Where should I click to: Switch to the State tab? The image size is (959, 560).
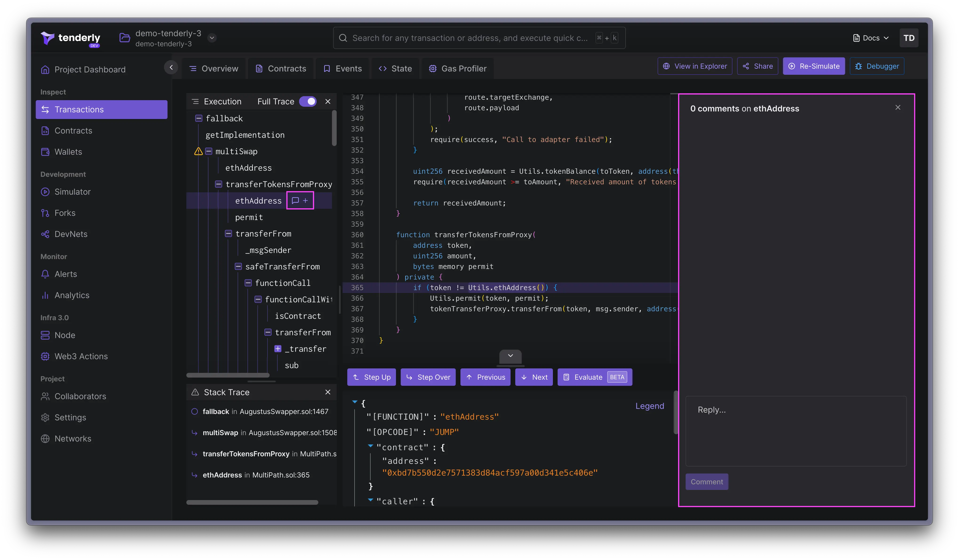(x=396, y=68)
